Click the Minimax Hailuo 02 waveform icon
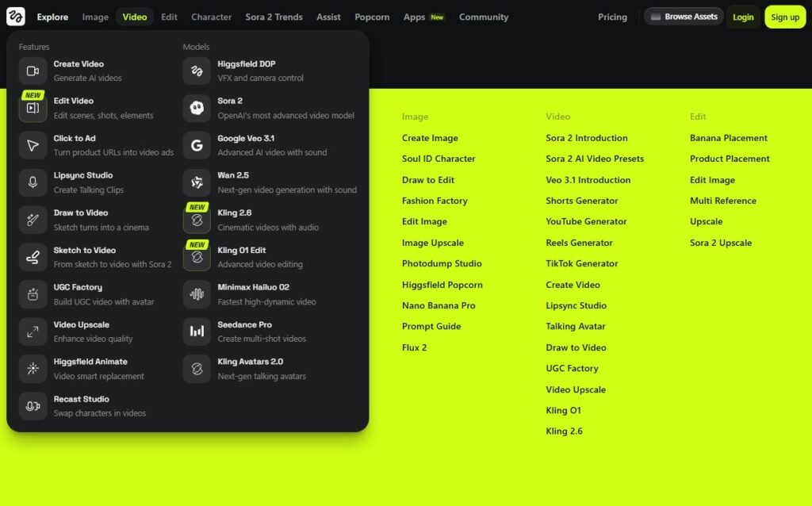The width and height of the screenshot is (812, 506). pos(197,294)
